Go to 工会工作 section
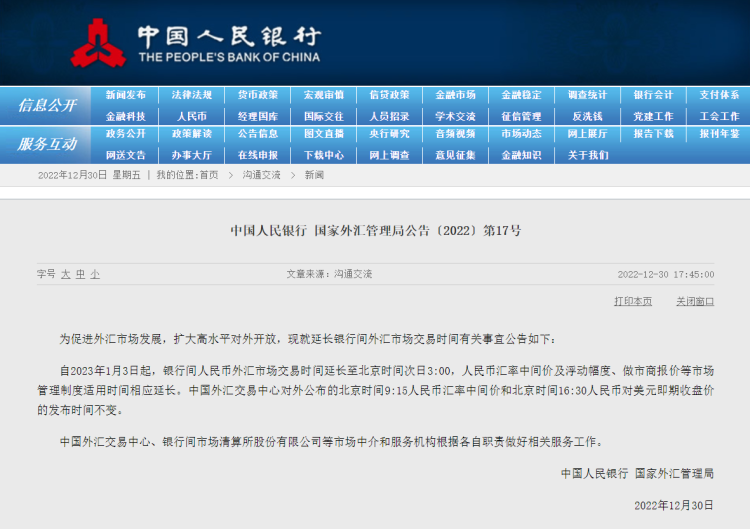Viewport: 750px width, 529px height. click(719, 116)
